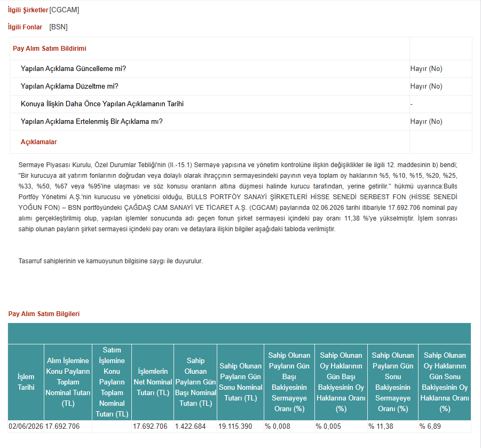Viewport: 481px width, 448px height.
Task: Click 'İşlemlerin Net Nominal Tutarı (TL)' header
Action: (x=153, y=382)
